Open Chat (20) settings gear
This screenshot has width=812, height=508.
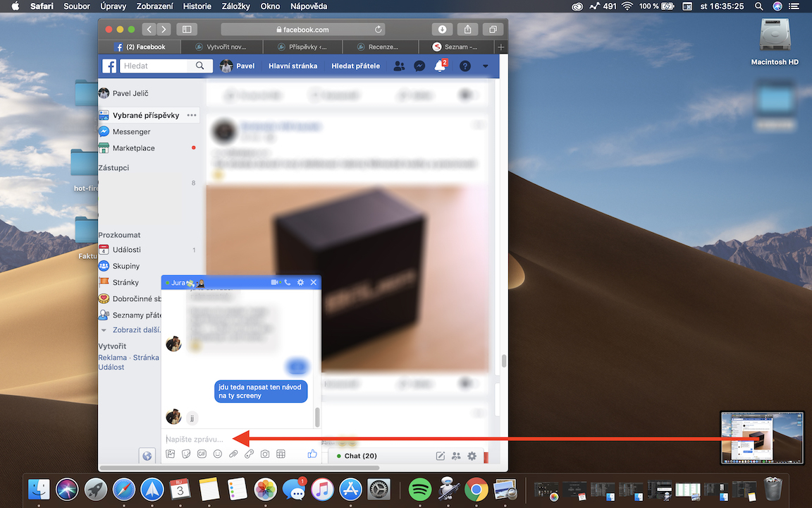472,456
